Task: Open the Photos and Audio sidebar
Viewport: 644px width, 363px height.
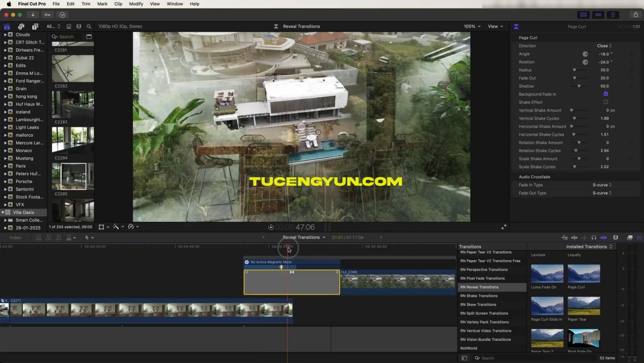Action: click(x=21, y=27)
